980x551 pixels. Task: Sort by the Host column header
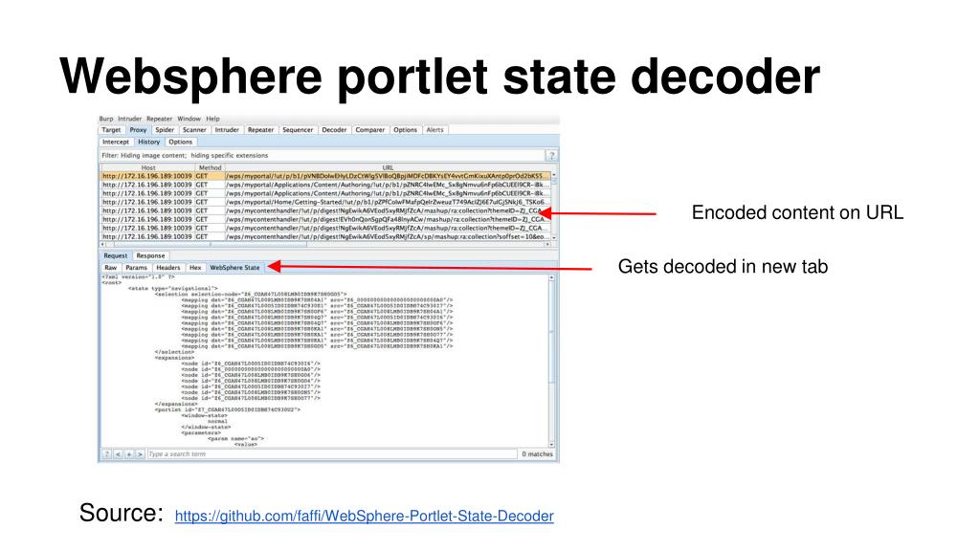pos(148,167)
